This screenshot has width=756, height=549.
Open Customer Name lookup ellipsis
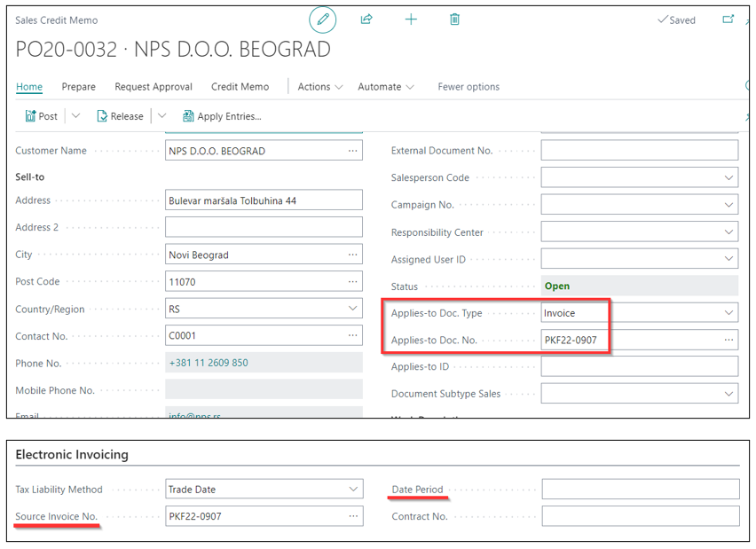tap(353, 151)
